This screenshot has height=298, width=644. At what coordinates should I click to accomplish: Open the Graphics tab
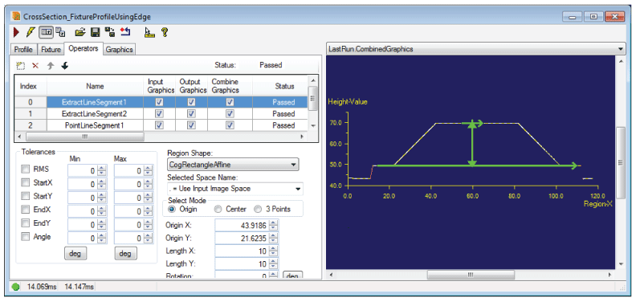point(119,50)
